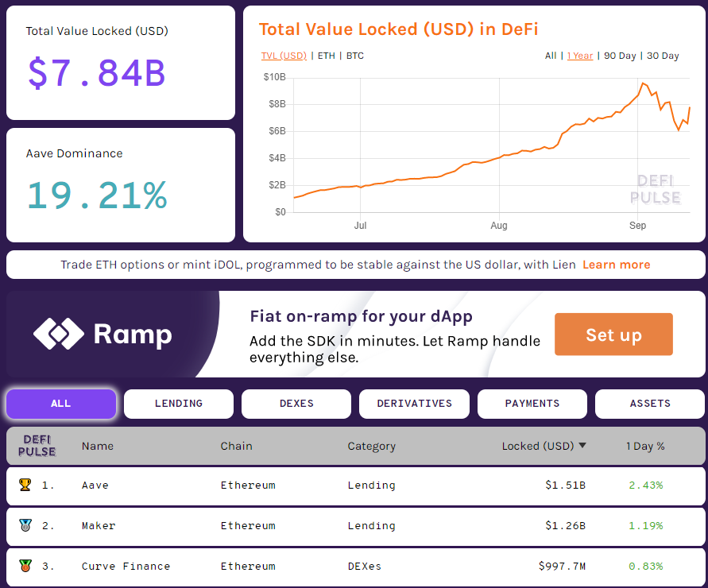Switch to the DEXES category tab
708x588 pixels.
(x=296, y=404)
